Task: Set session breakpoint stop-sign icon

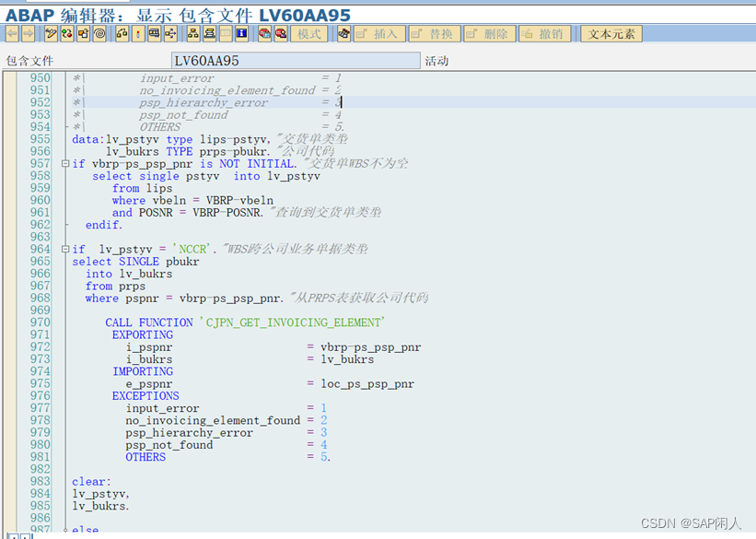Action: click(264, 34)
